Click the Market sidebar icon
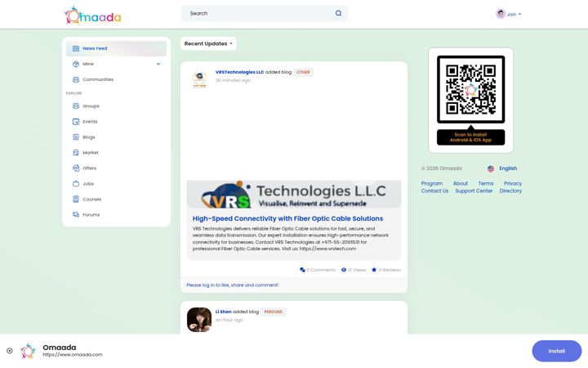The image size is (588, 368). tap(76, 153)
